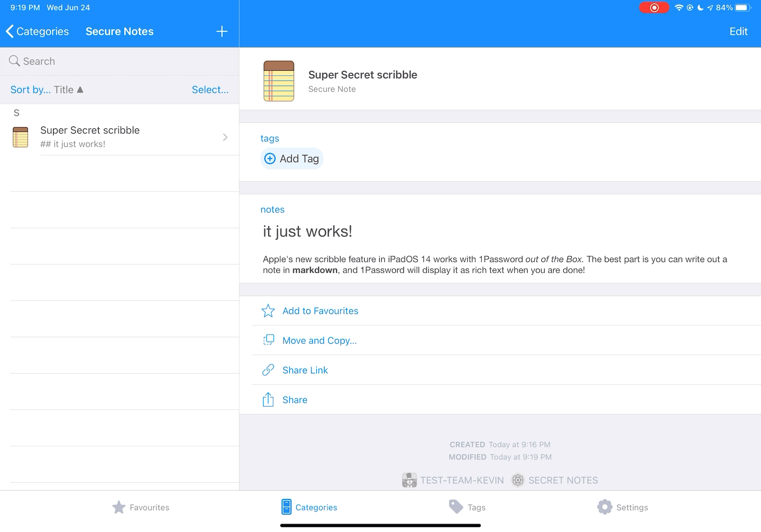Click the Search field

[119, 61]
